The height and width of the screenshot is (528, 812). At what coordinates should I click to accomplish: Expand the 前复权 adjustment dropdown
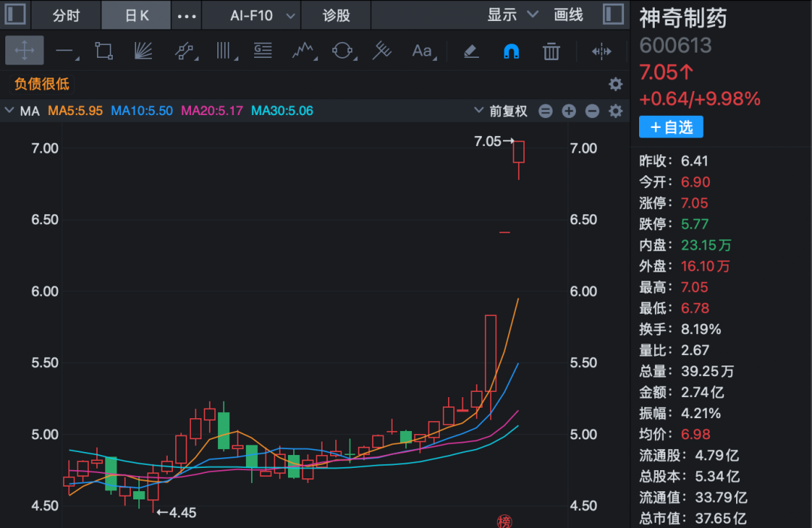click(x=501, y=111)
